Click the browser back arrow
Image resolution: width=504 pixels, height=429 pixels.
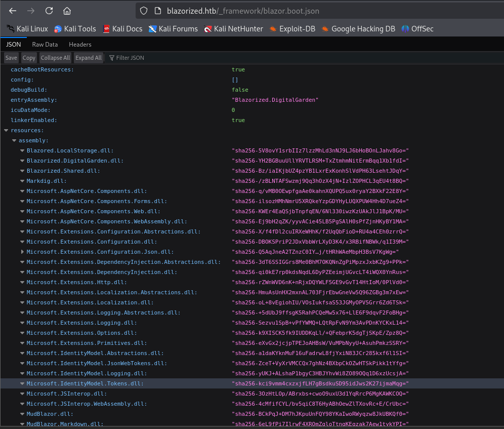click(x=13, y=11)
